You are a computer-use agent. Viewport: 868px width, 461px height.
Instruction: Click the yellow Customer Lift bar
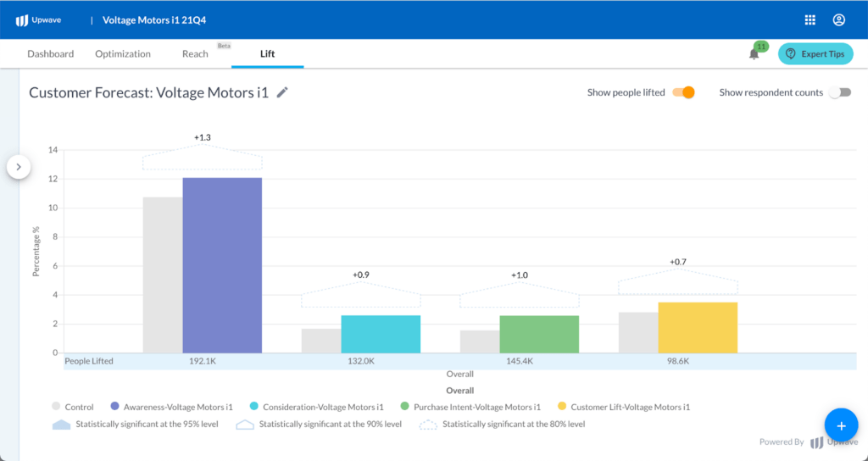pyautogui.click(x=698, y=327)
